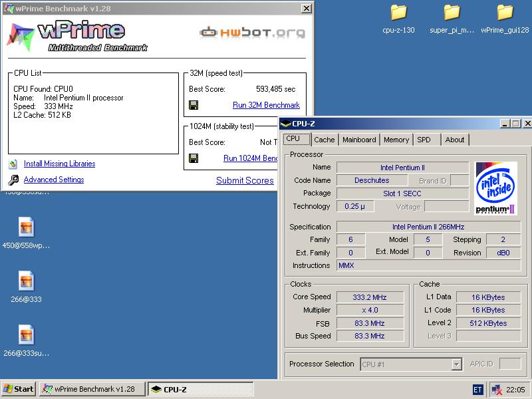Open the wPrime_gui128 desktop folder
532x399 pixels.
[505, 19]
